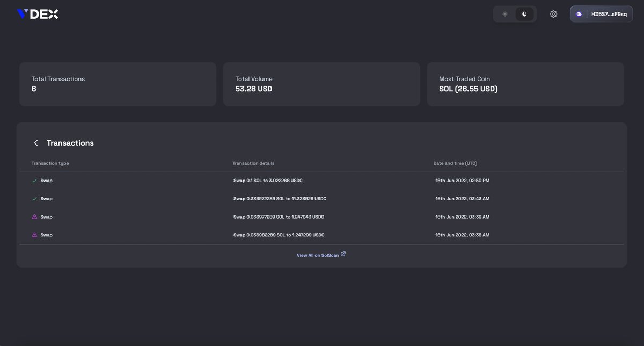The image size is (644, 346).
Task: Click date 16th Jun 2022, 02:50 PM
Action: (462, 181)
